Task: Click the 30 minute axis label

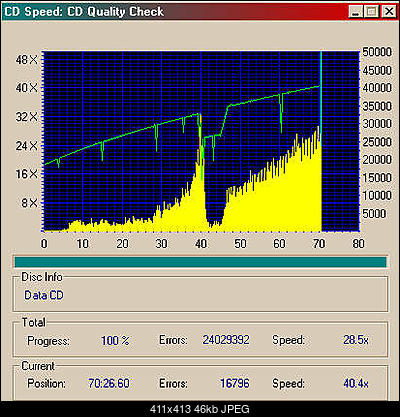Action: (x=161, y=244)
